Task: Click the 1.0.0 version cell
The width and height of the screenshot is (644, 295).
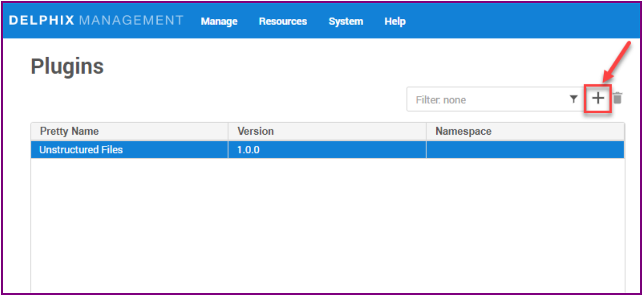Action: (249, 150)
